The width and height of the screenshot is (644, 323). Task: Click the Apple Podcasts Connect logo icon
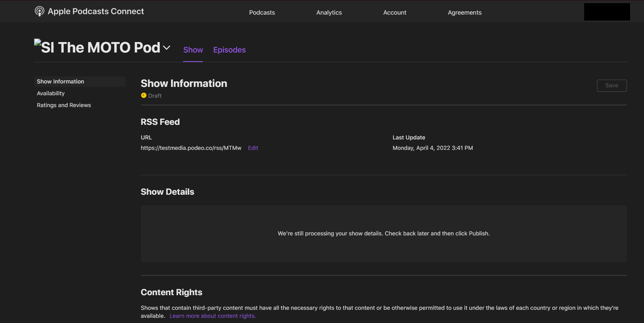(x=39, y=11)
